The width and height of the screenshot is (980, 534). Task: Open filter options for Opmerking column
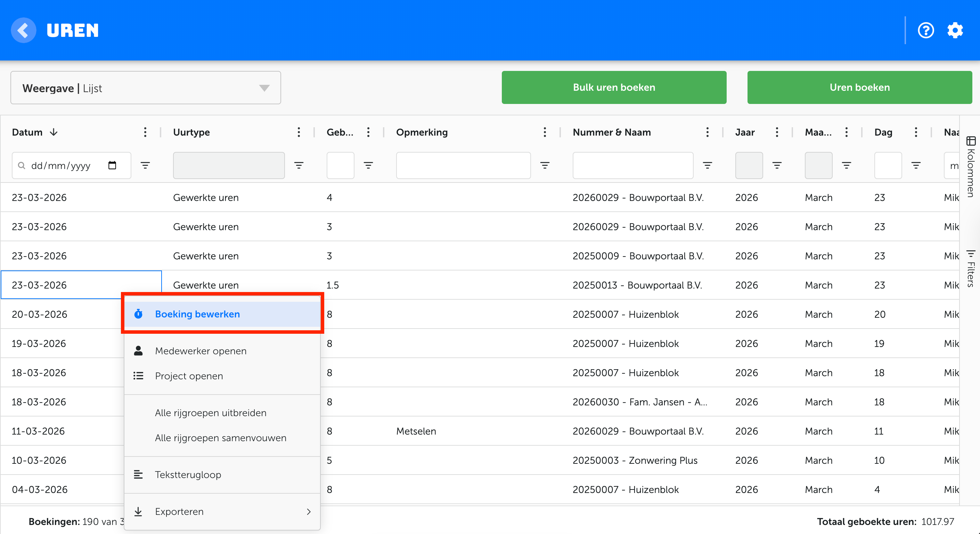coord(545,165)
